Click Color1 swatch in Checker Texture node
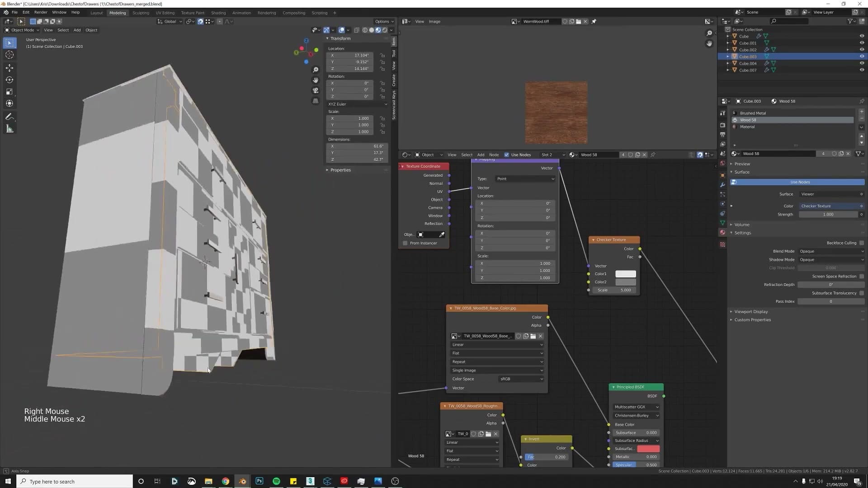Viewport: 868px width, 488px height. tap(626, 274)
